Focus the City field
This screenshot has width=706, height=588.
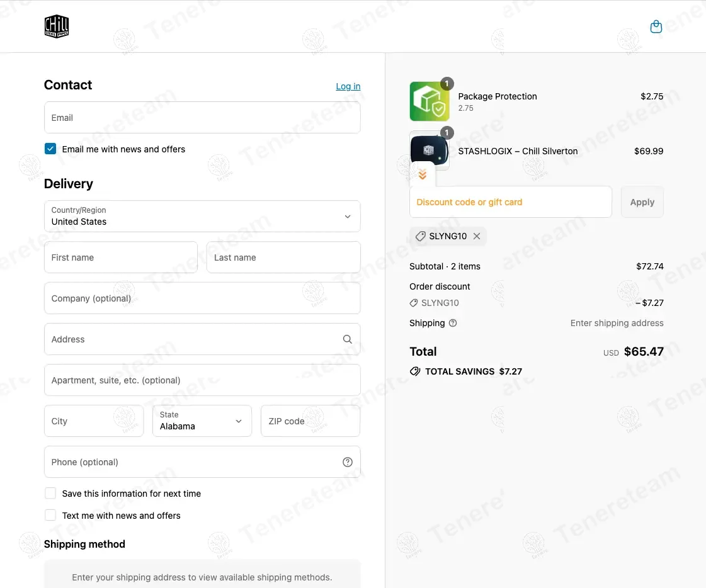(94, 421)
